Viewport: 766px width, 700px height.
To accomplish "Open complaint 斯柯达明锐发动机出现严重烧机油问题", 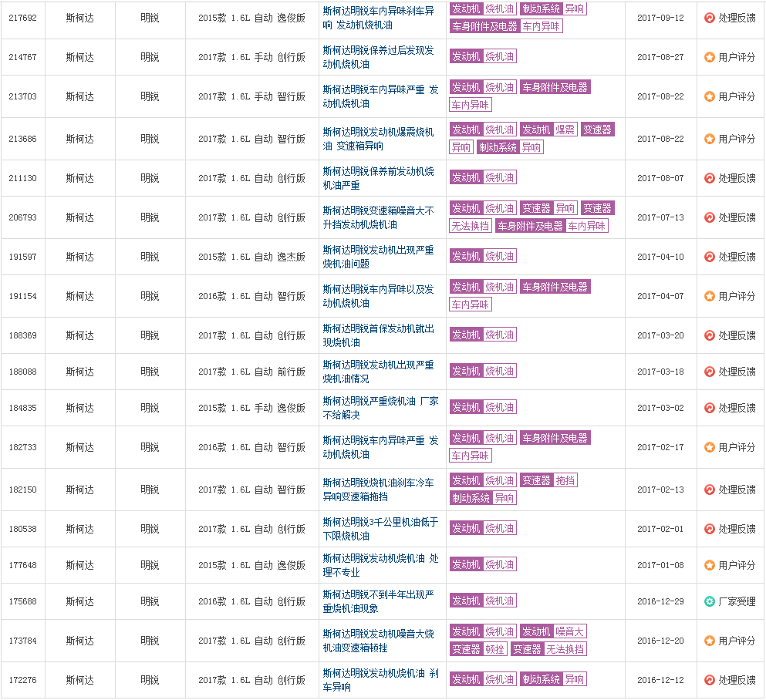I will point(378,257).
